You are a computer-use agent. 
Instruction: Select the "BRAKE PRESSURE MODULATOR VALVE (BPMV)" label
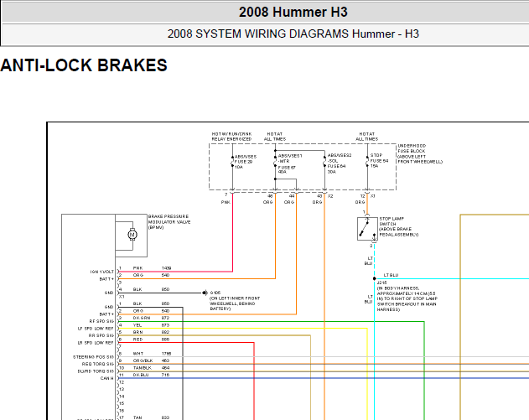point(169,221)
